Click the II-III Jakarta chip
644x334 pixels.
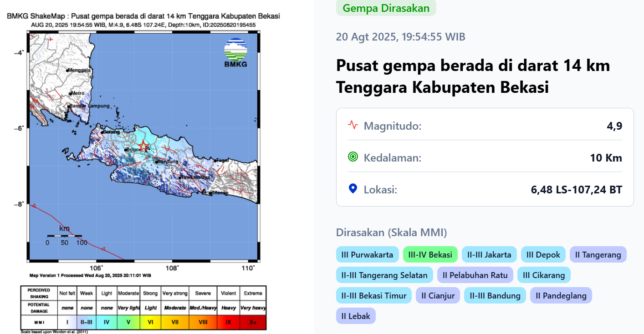point(489,254)
